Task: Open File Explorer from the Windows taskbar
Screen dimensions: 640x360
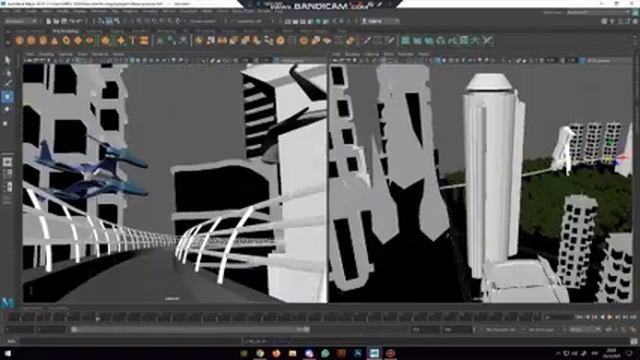Action: tap(293, 353)
